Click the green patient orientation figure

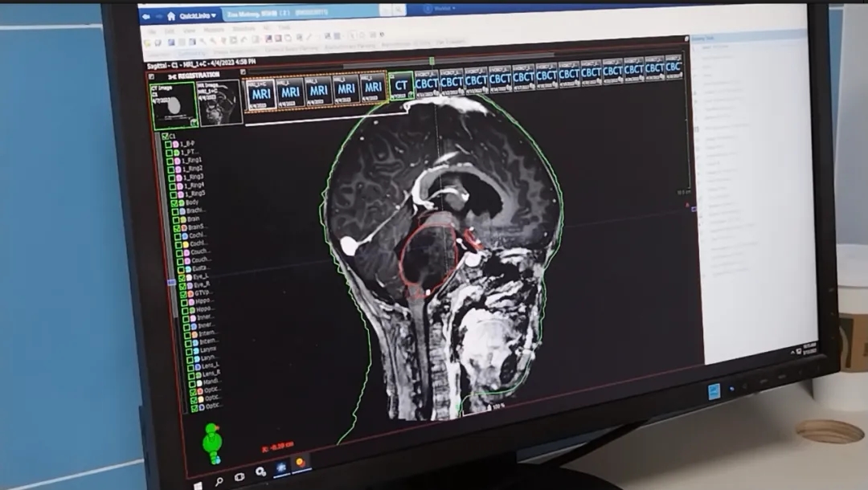212,443
